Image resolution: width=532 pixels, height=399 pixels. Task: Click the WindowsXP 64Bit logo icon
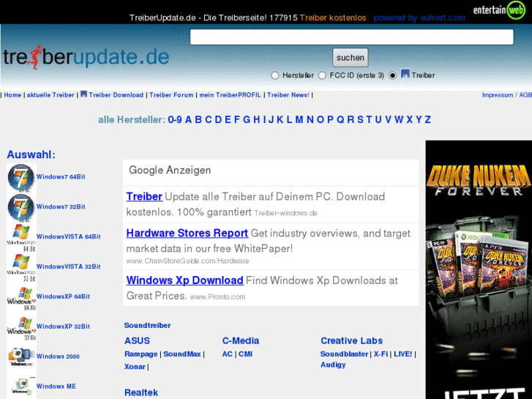21,297
